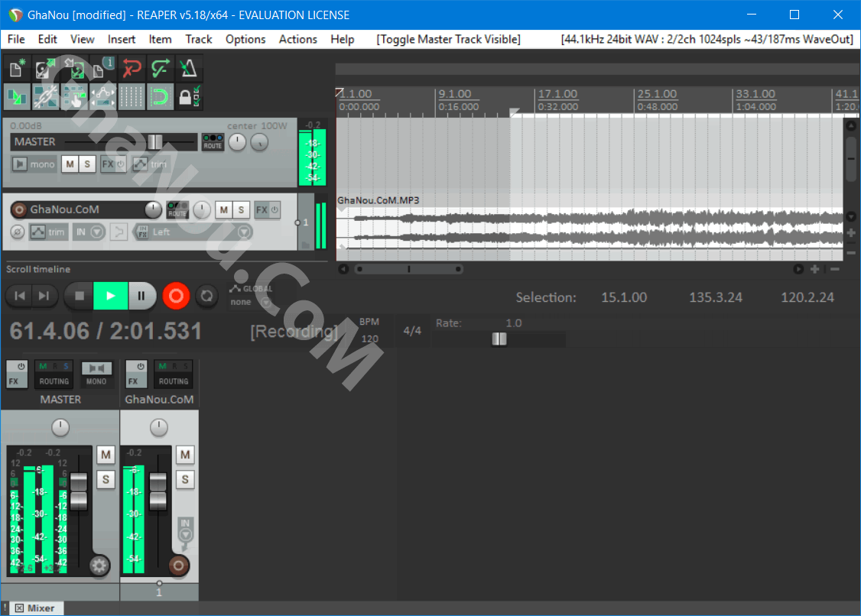Open GhaNou.CoM track ROUTE button in track panel

177,209
